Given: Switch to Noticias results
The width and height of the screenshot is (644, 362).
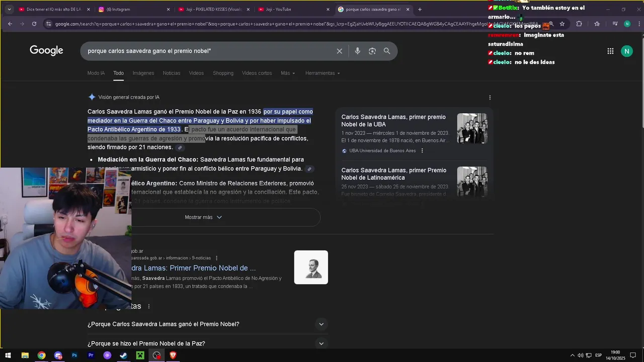Looking at the screenshot, I should pyautogui.click(x=172, y=73).
